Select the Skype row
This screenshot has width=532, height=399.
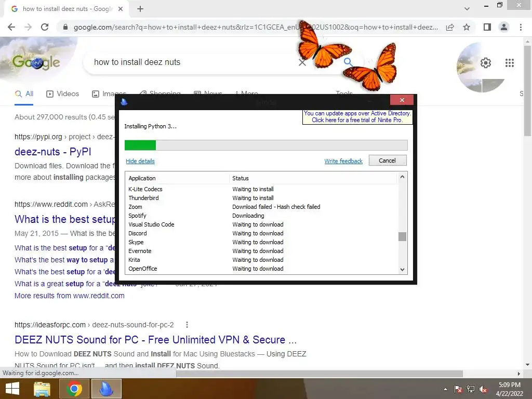pos(261,242)
